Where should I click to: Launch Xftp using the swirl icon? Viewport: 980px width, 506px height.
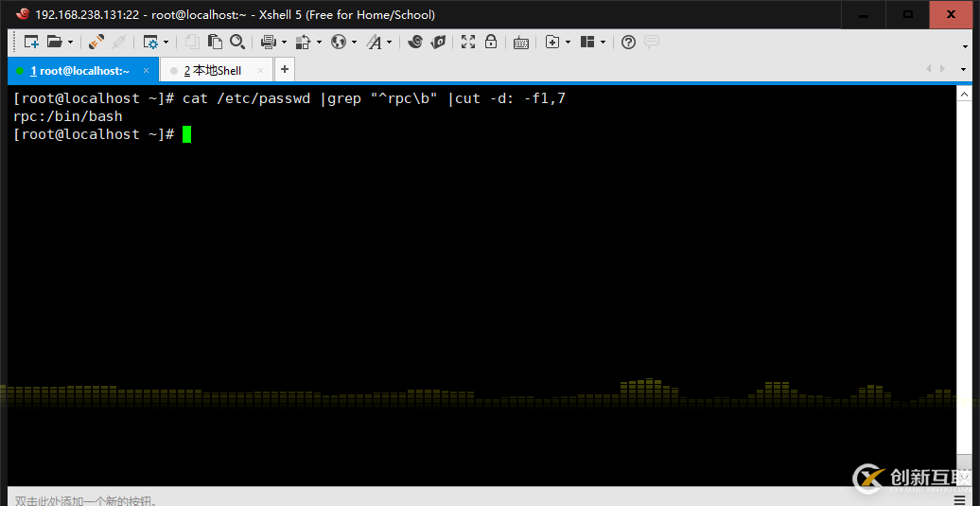[x=414, y=42]
